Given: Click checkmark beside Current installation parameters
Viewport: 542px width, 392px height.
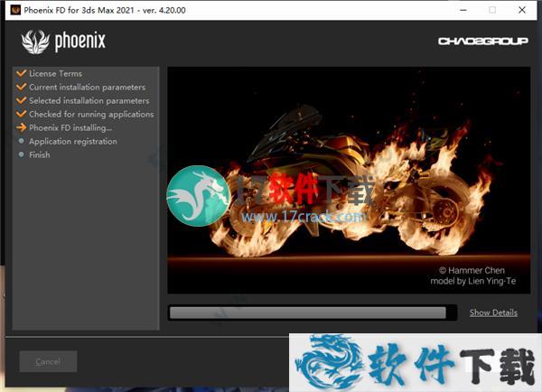Looking at the screenshot, I should click(22, 87).
